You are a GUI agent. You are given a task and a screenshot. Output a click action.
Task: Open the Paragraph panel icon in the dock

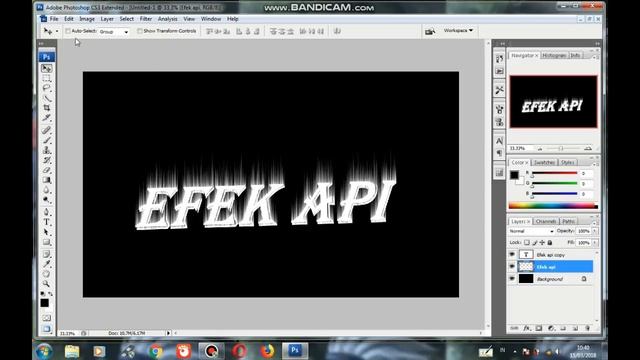(x=499, y=153)
